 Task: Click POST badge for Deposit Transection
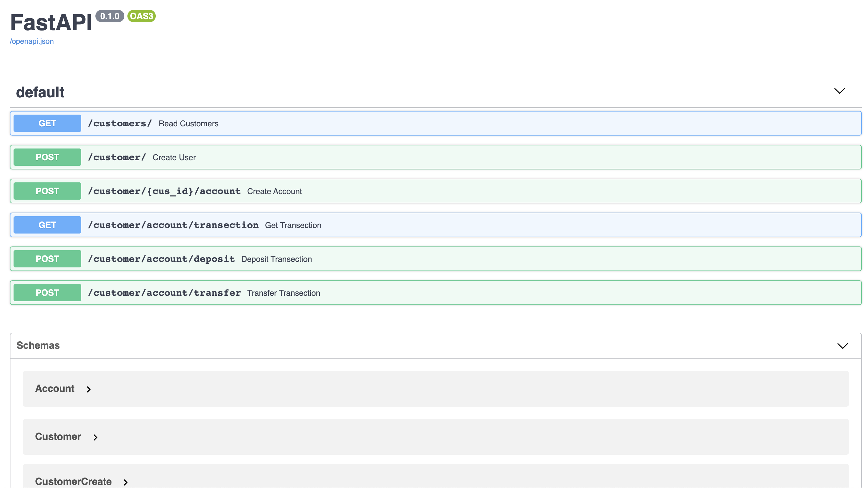point(47,259)
